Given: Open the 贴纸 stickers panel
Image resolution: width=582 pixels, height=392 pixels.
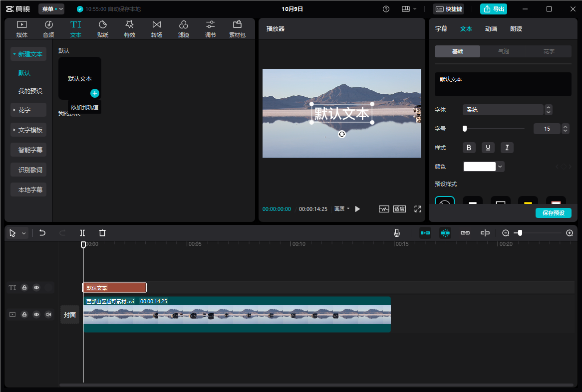Looking at the screenshot, I should (103, 28).
